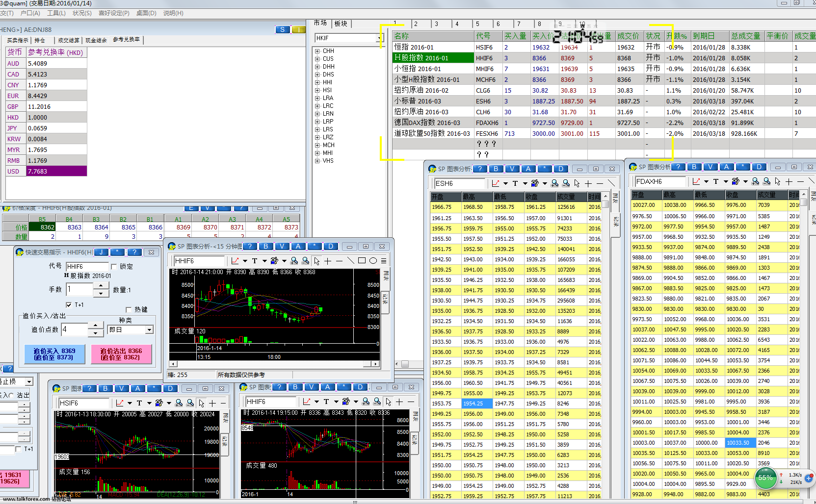Open chart type dropdown arrow in ESH6 window

point(505,184)
